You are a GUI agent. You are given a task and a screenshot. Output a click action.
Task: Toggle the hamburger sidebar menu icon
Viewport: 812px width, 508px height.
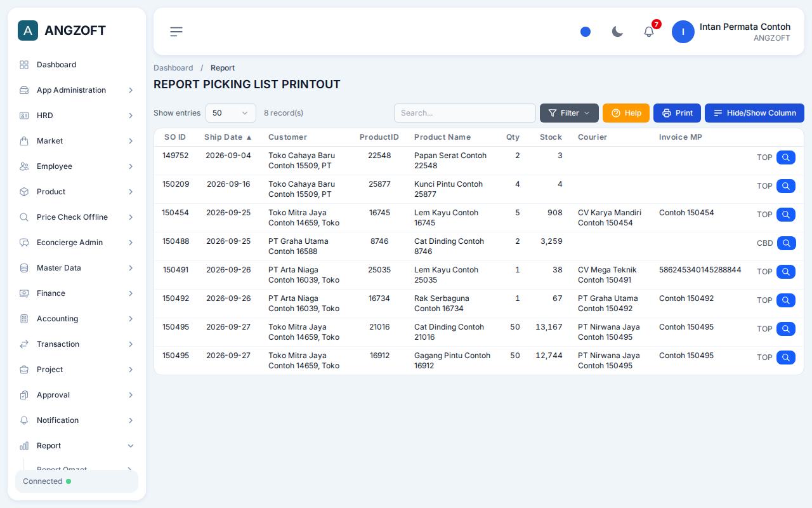176,32
